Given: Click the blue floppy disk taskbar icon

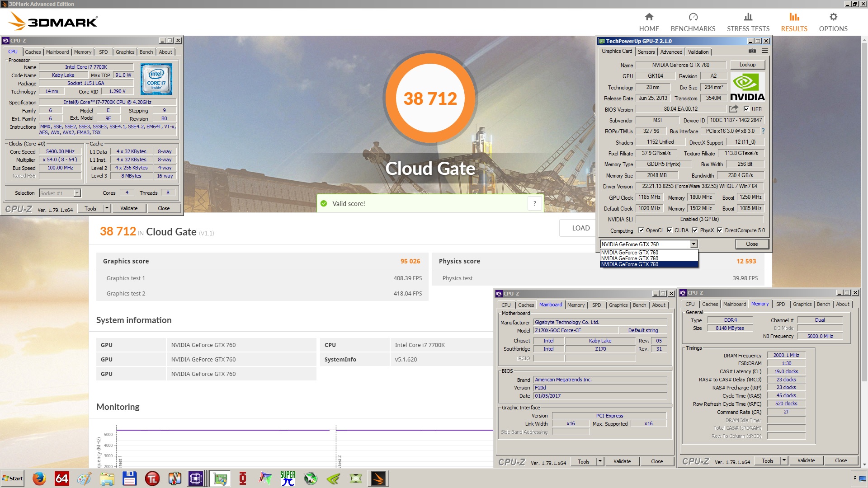Looking at the screenshot, I should (130, 479).
